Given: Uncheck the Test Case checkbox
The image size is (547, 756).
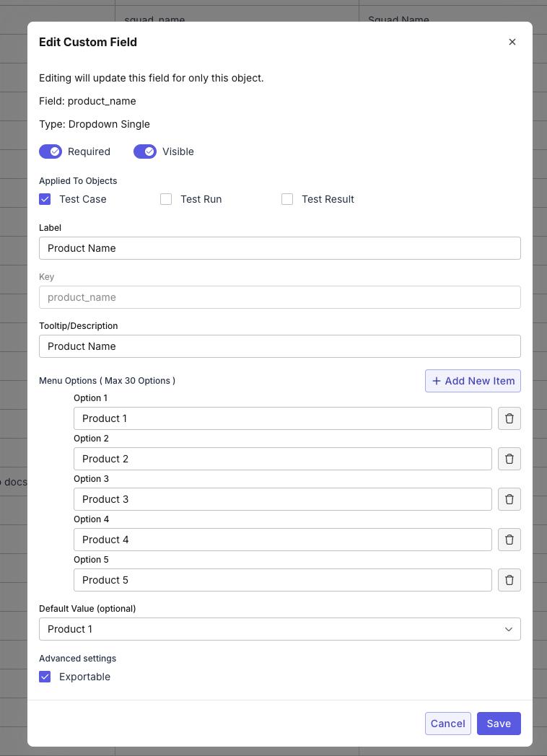Looking at the screenshot, I should (45, 198).
